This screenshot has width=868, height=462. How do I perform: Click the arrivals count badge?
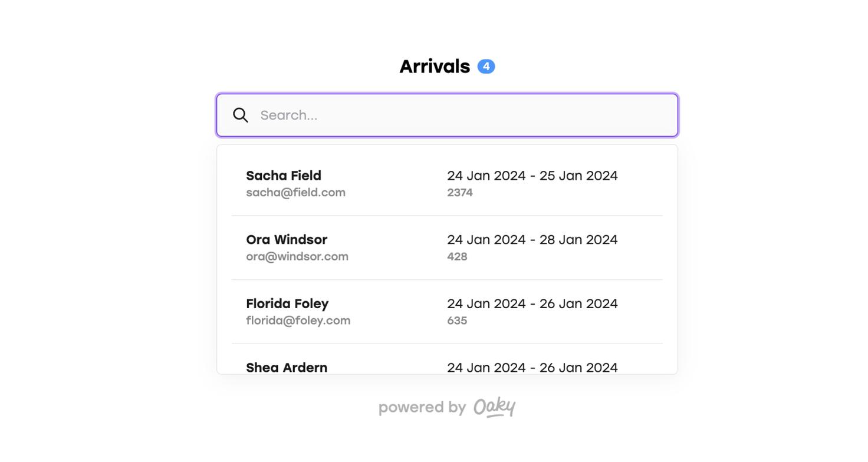[x=486, y=67]
